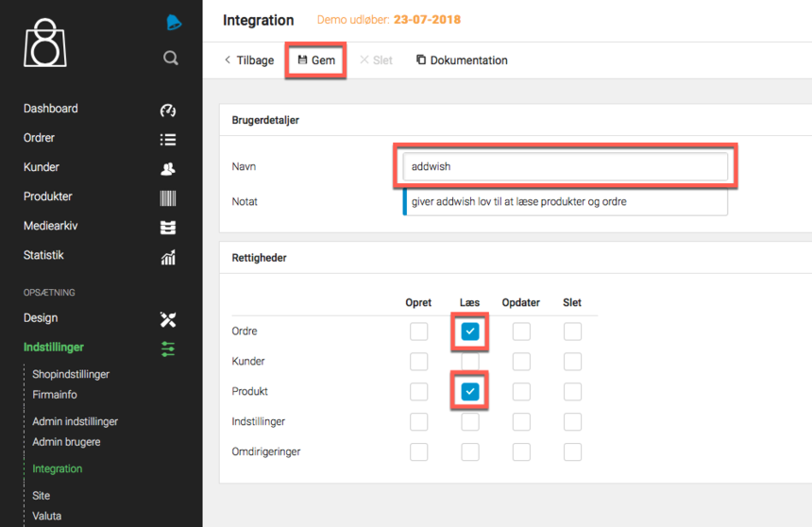Uncheck the Læs permission for Produkt
The image size is (812, 527).
[x=470, y=391]
